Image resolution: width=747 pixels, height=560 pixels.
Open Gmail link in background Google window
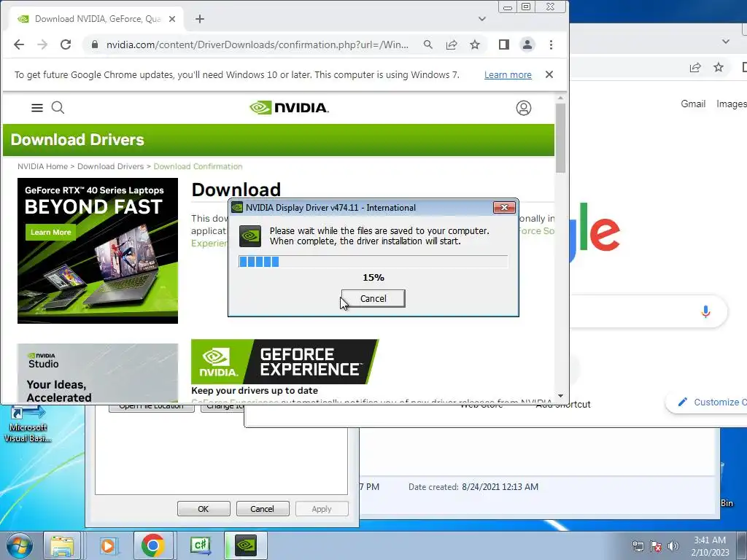[x=693, y=104]
